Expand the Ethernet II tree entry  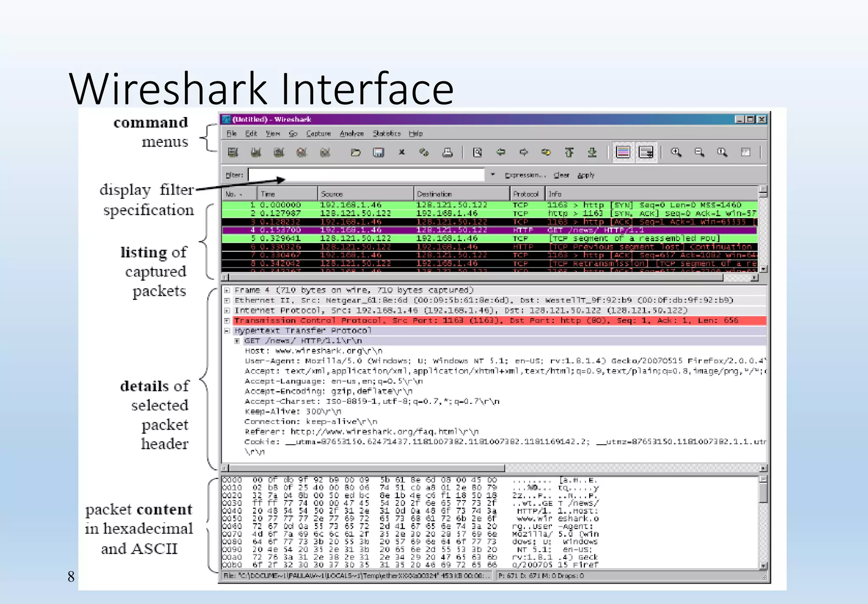(x=227, y=301)
